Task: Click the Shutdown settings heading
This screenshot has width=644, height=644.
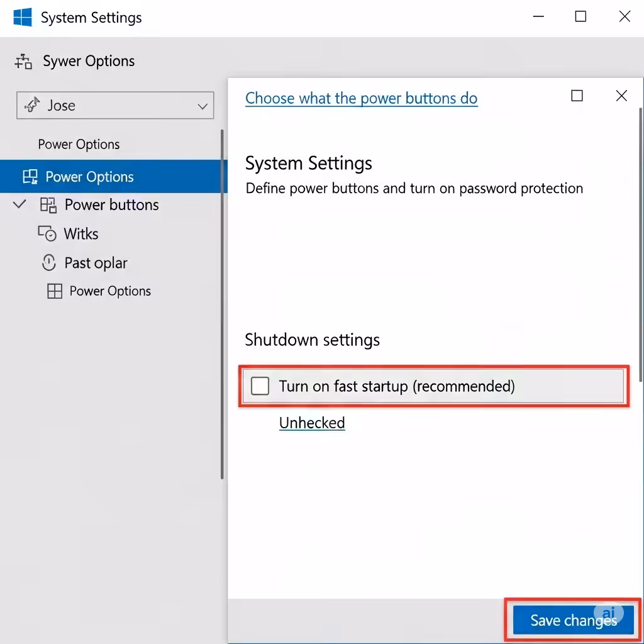Action: pyautogui.click(x=312, y=340)
